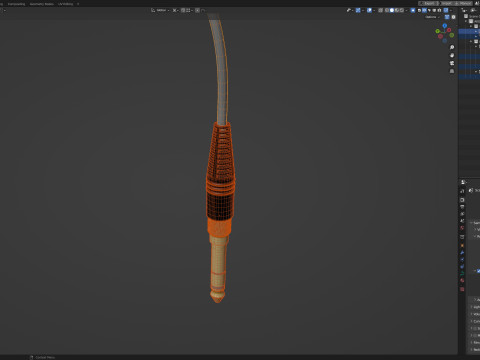The image size is (480, 360).
Task: Open the properties editor type dropdown
Action: [x=463, y=182]
